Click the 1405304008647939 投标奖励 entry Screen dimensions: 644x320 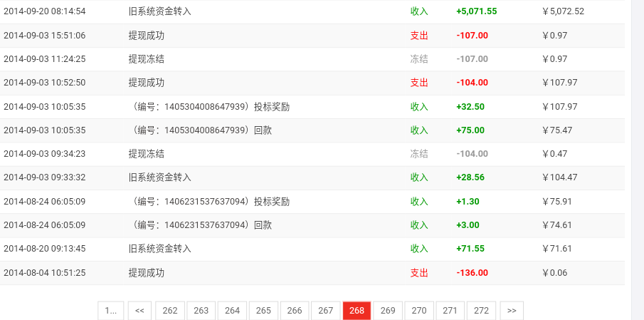[211, 107]
